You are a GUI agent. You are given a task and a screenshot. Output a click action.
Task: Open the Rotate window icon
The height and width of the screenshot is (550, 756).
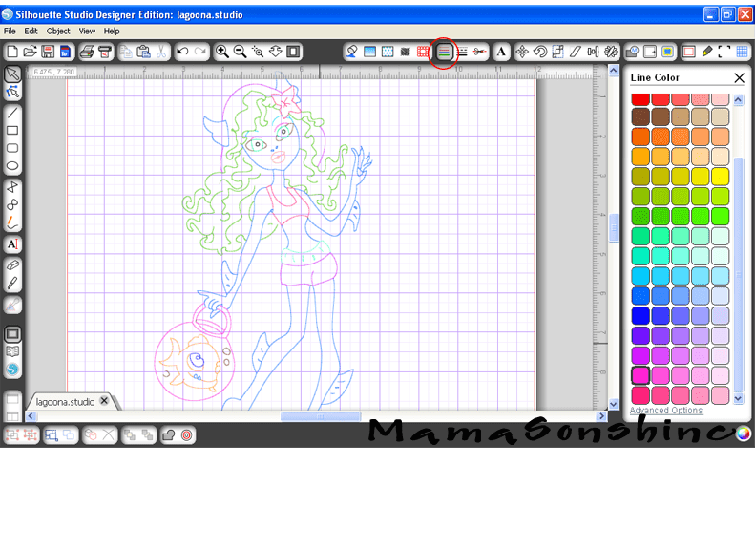(x=539, y=52)
